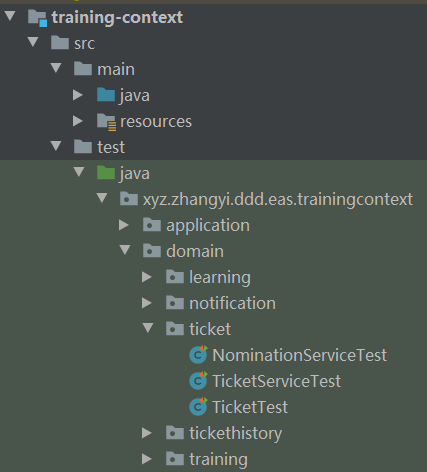
Task: Click the blue java source folder icon
Action: 106,95
